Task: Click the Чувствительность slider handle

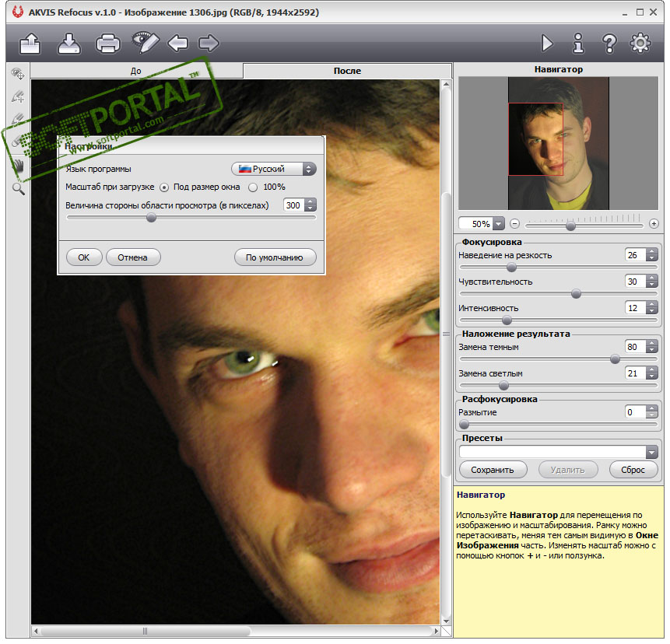Action: coord(576,294)
